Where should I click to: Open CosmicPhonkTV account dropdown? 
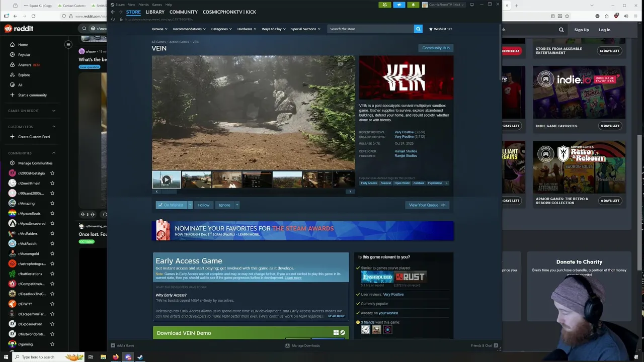click(444, 5)
